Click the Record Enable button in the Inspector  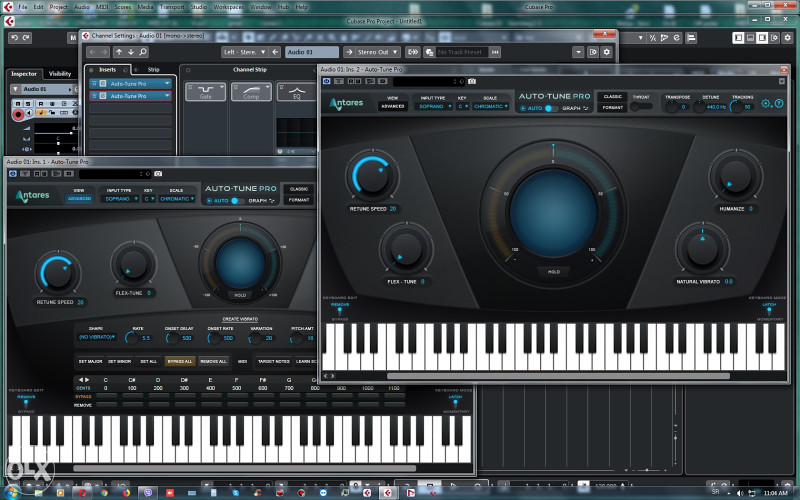coord(18,114)
